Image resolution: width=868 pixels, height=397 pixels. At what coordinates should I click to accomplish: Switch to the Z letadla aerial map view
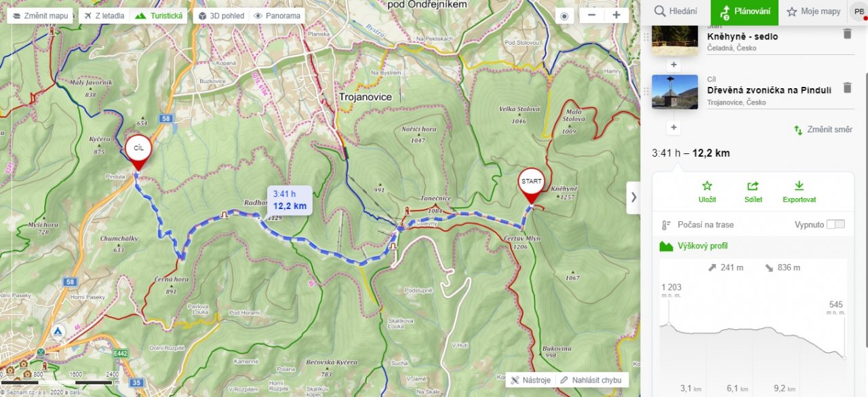pos(104,16)
